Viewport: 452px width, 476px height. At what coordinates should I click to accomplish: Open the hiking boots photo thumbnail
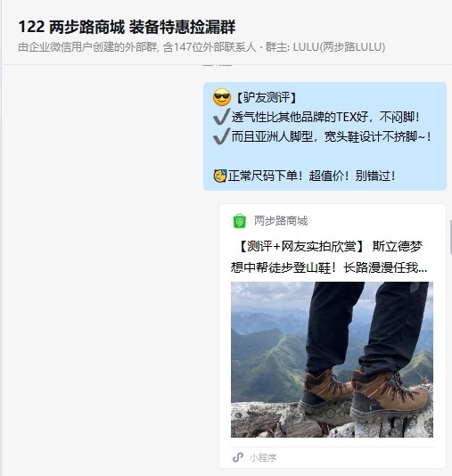tap(332, 359)
